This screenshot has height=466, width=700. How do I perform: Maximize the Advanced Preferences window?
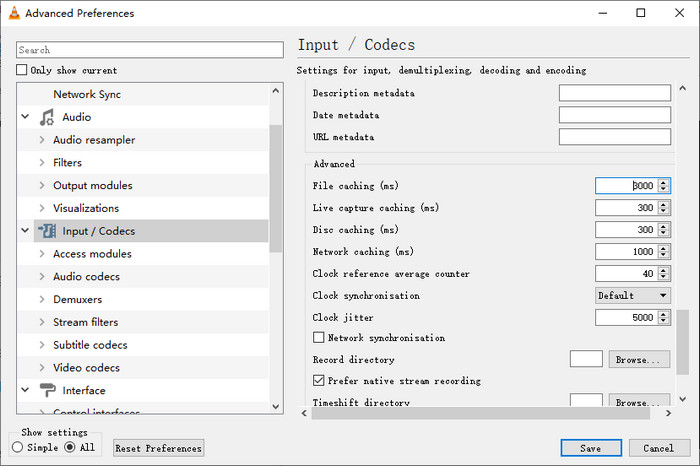point(641,13)
